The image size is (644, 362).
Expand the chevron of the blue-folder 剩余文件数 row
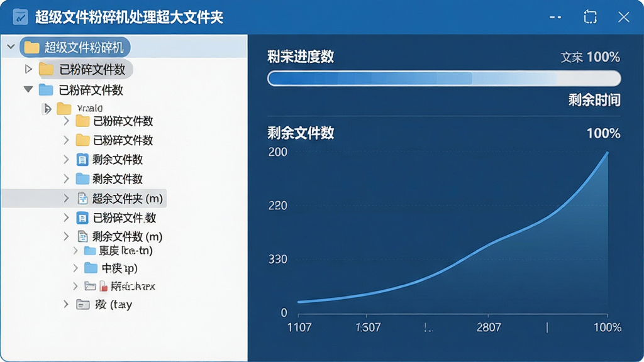(66, 178)
